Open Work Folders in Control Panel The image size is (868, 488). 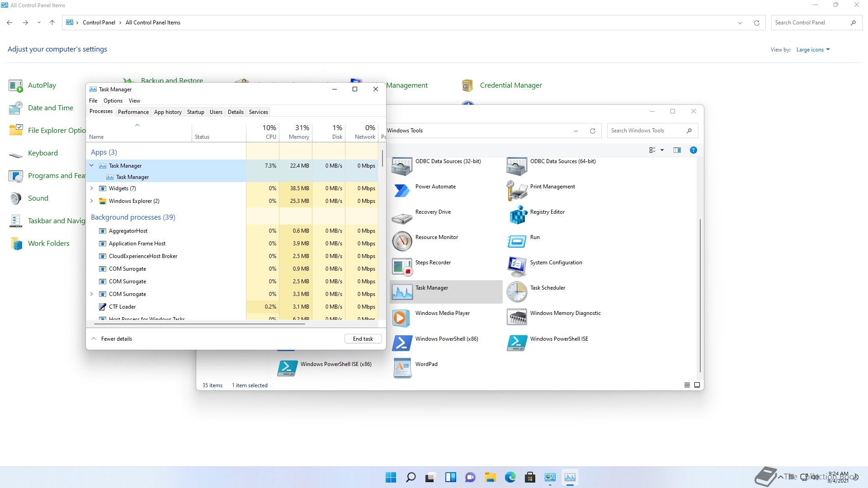click(48, 244)
